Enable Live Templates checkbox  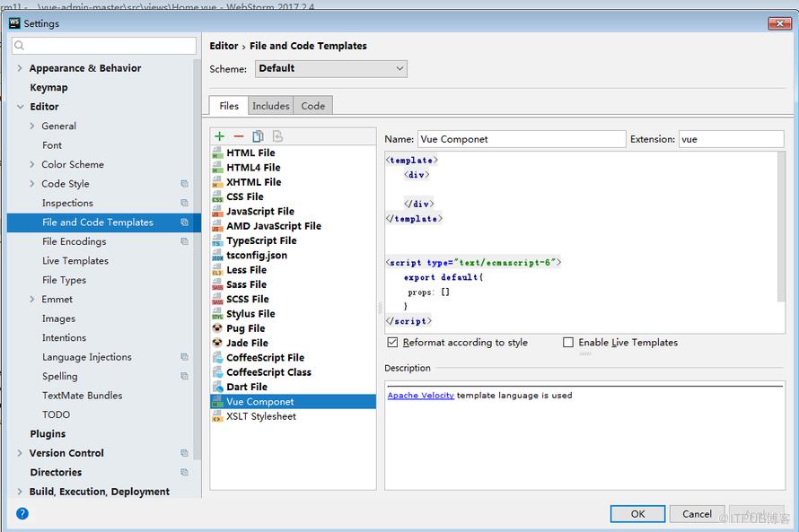[568, 342]
